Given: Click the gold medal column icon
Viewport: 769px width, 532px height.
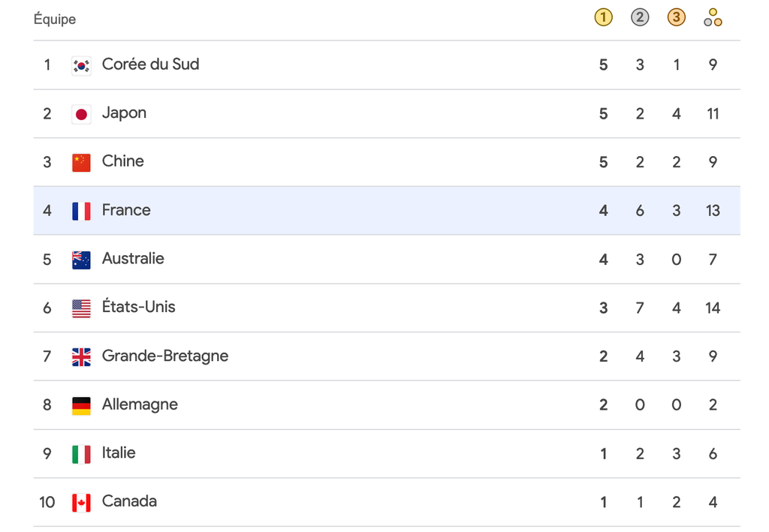Looking at the screenshot, I should coord(603,18).
